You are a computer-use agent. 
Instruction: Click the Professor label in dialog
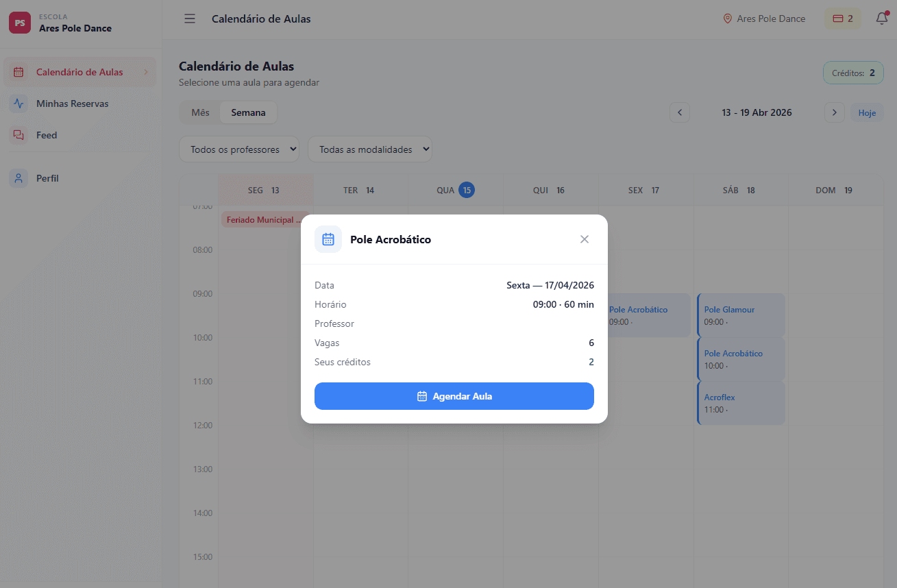point(334,323)
